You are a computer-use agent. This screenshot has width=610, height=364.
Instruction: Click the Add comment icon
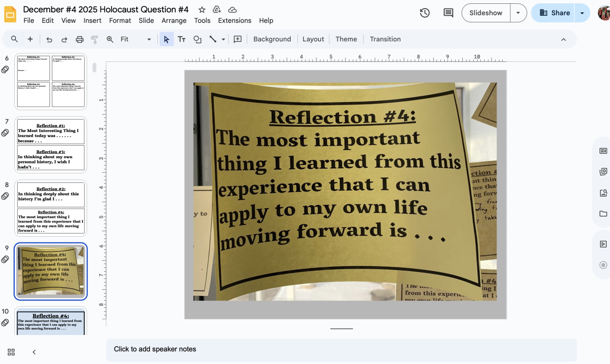pyautogui.click(x=238, y=40)
